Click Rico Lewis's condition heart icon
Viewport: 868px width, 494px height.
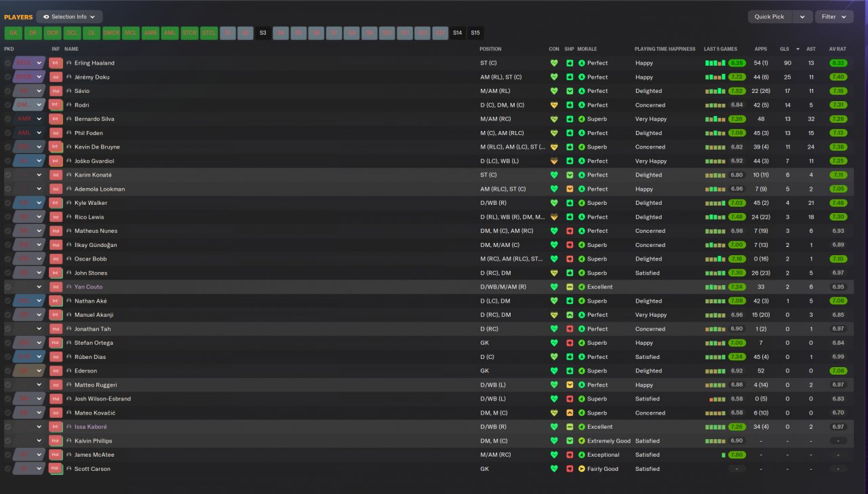tap(554, 217)
